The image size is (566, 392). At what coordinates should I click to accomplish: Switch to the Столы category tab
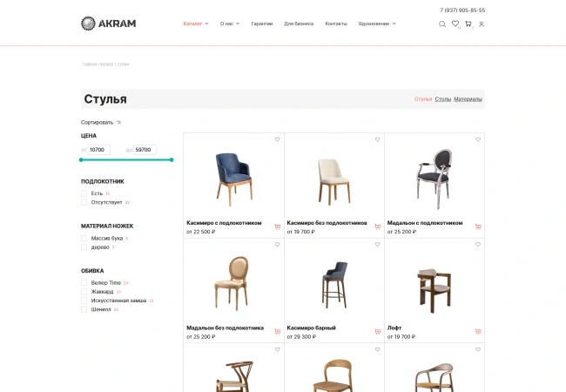coord(442,99)
